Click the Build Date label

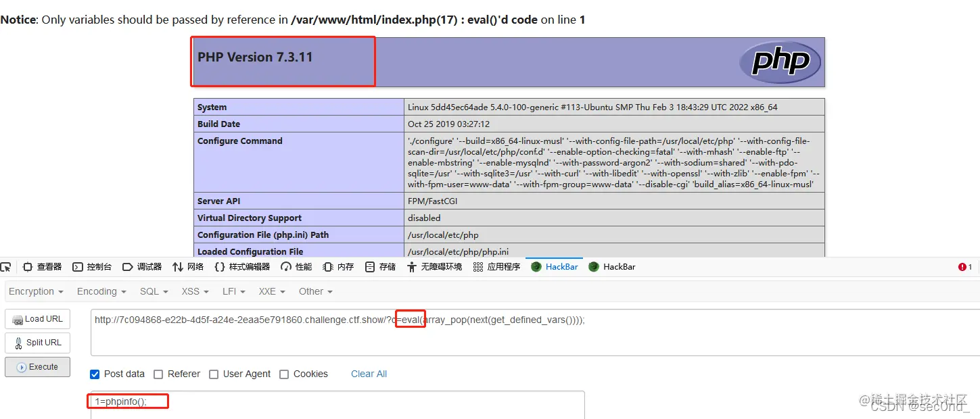pyautogui.click(x=218, y=124)
